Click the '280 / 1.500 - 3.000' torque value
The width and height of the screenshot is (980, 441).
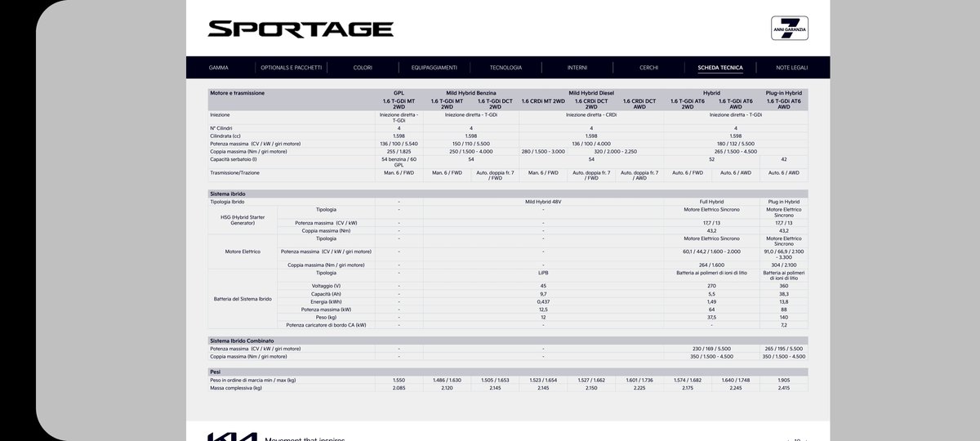pyautogui.click(x=543, y=151)
